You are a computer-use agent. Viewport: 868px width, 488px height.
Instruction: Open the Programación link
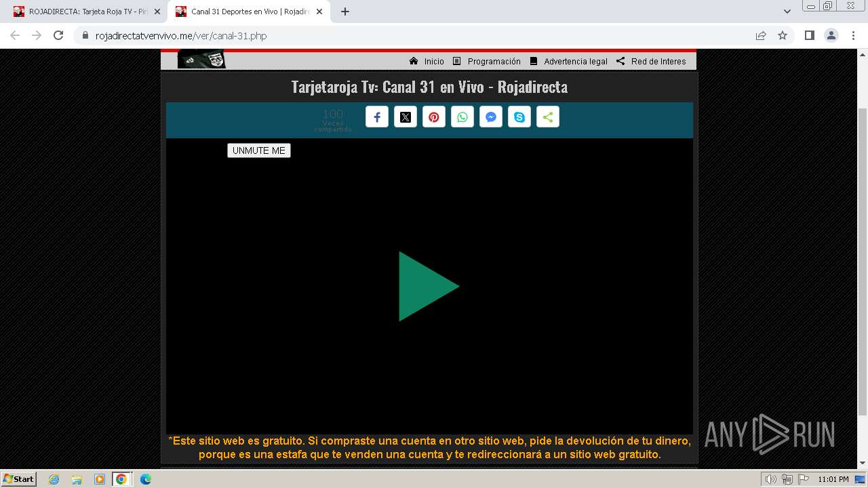pyautogui.click(x=487, y=61)
